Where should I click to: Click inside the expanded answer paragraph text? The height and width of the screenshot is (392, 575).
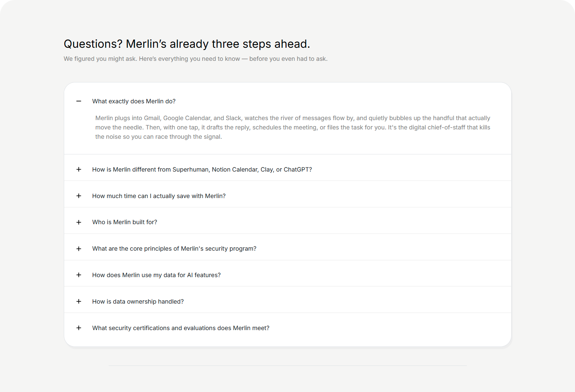[x=293, y=127]
